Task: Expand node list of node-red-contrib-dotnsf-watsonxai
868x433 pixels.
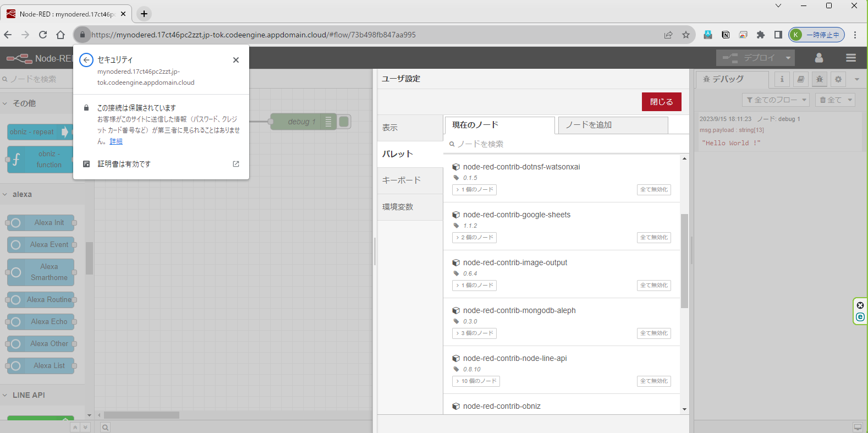Action: pyautogui.click(x=475, y=190)
